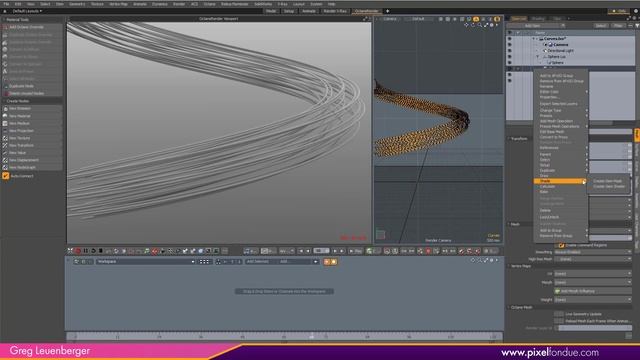Open the Workspace dropdown in node editor
The width and height of the screenshot is (640, 360).
pos(145,262)
